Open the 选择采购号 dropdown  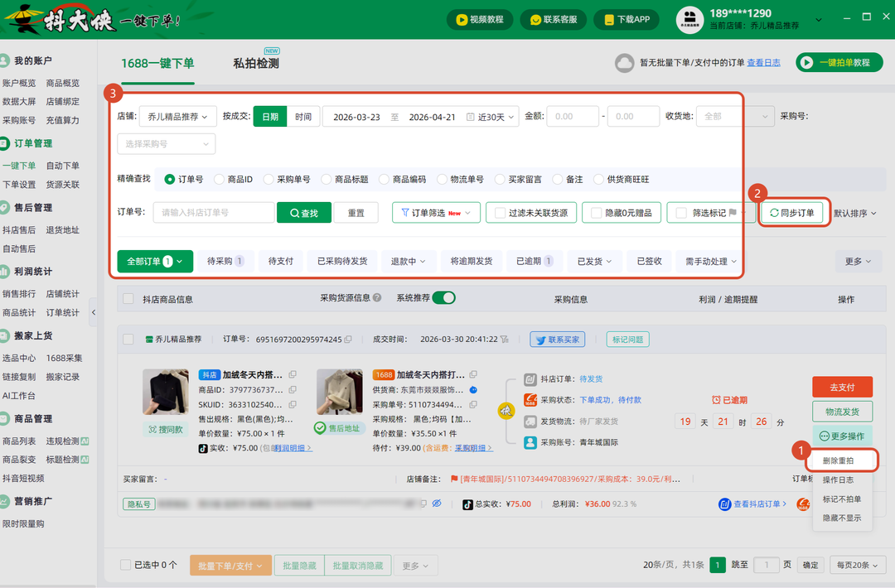click(167, 144)
